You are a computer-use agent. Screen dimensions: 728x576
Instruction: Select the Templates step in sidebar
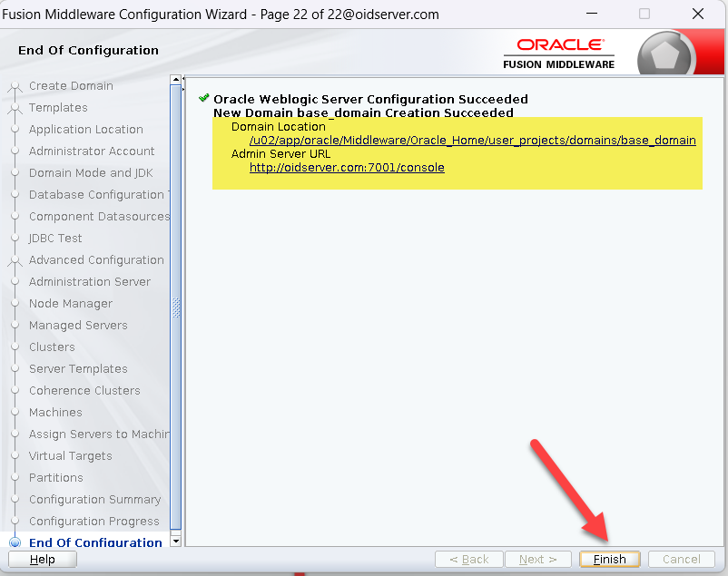pyautogui.click(x=58, y=108)
